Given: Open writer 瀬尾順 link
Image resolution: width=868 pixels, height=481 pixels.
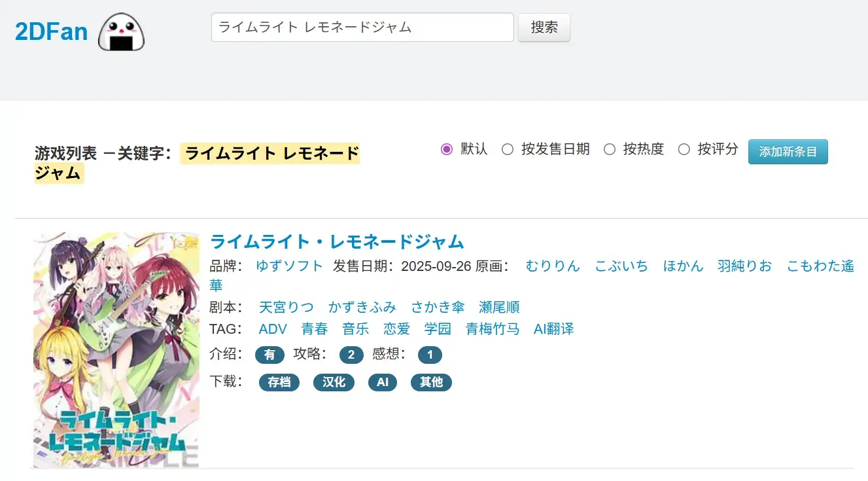Looking at the screenshot, I should click(499, 307).
